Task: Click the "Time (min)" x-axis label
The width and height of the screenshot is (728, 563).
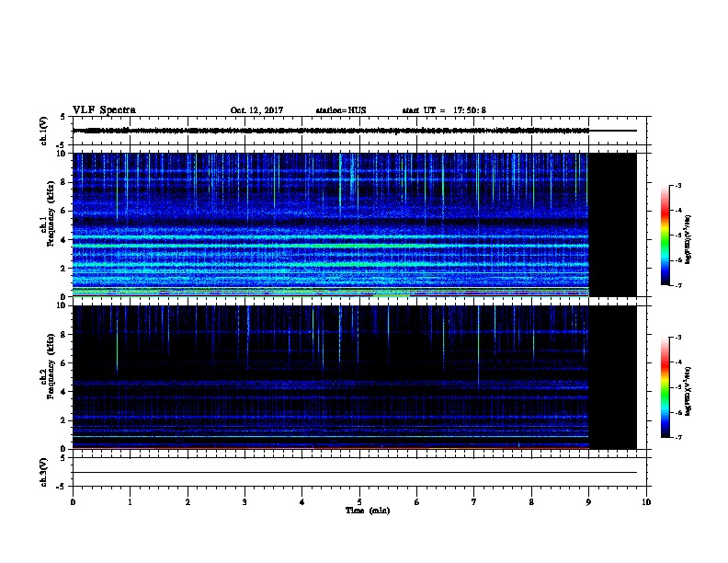Action: point(368,511)
